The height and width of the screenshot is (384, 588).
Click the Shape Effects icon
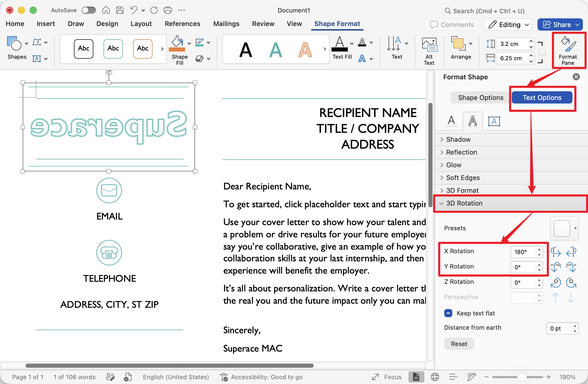click(x=199, y=58)
